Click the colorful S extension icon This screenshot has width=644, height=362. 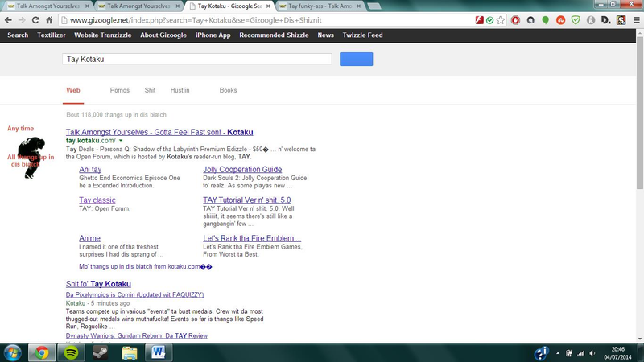click(621, 20)
